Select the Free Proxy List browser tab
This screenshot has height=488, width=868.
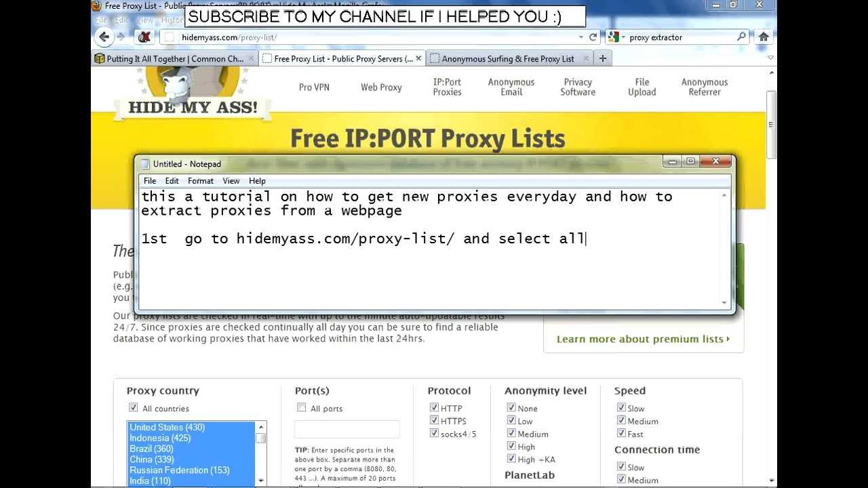pos(343,59)
